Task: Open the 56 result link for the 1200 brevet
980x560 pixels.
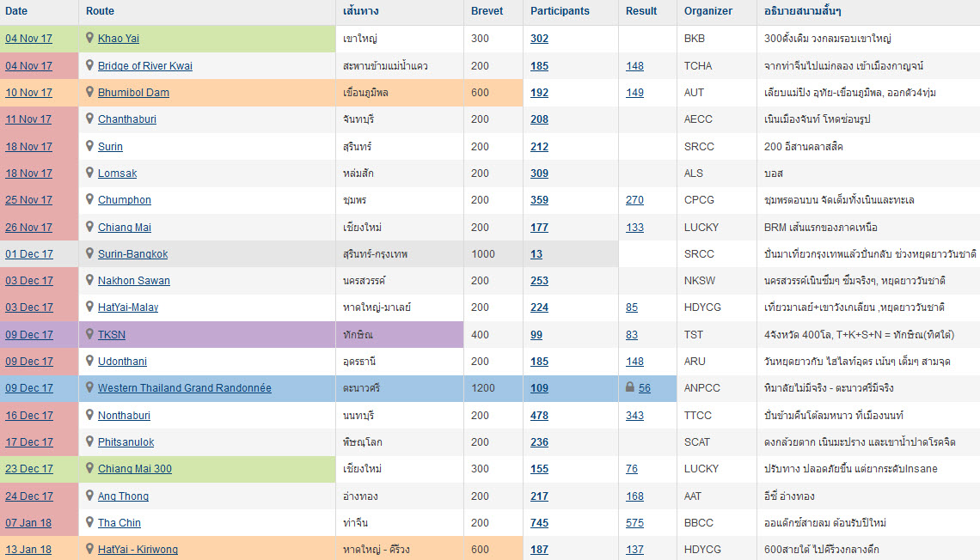Action: [x=645, y=387]
